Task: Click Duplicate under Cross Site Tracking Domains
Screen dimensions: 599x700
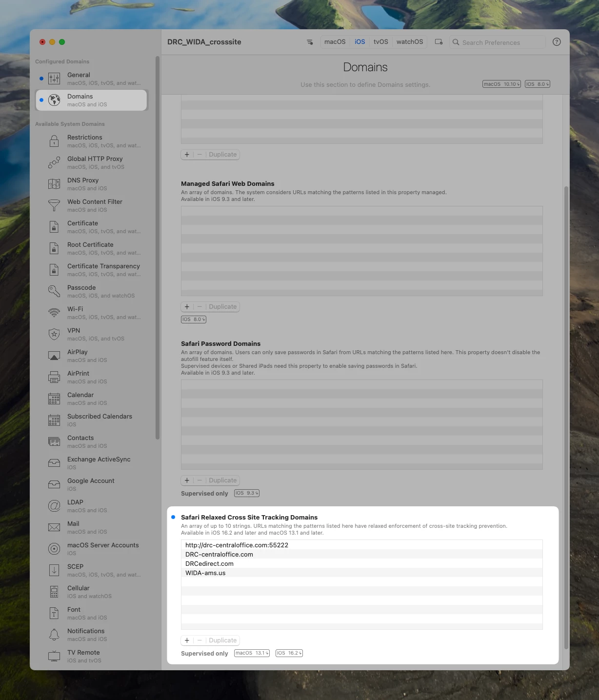Action: (223, 640)
